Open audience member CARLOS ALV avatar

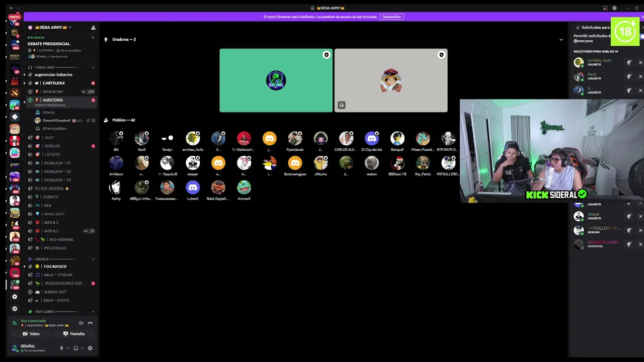point(346,138)
